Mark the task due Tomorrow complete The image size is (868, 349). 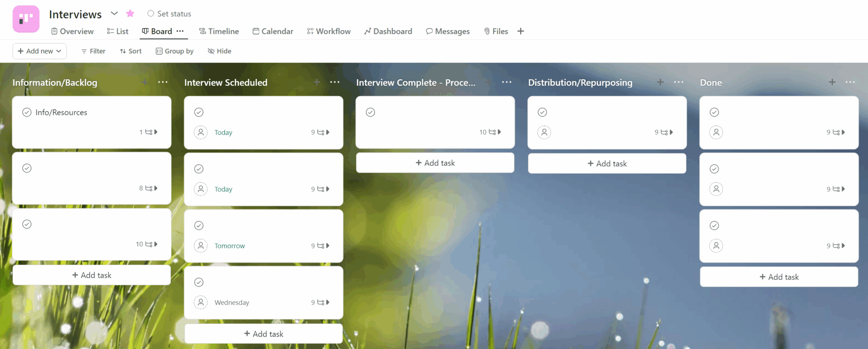point(199,226)
